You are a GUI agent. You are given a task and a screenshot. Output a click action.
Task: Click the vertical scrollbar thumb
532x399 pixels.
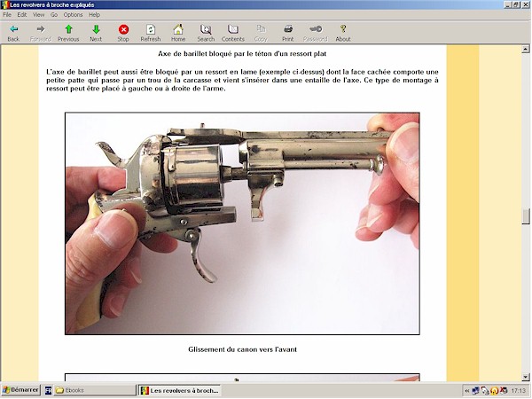tap(526, 216)
